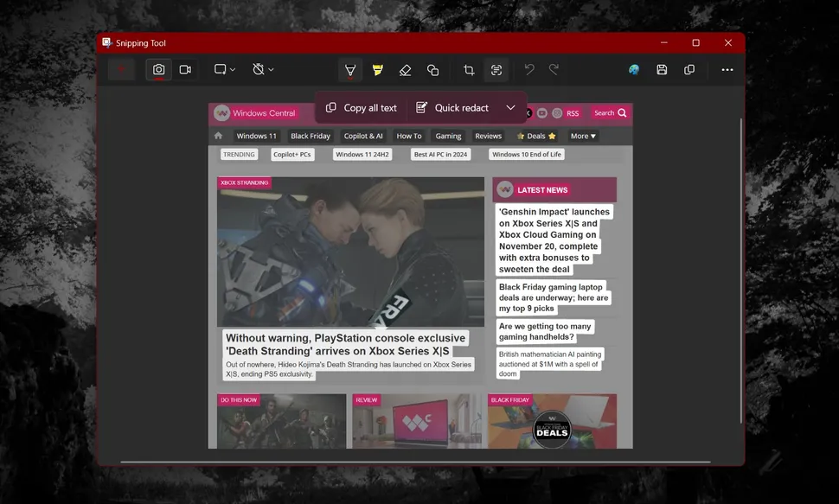The height and width of the screenshot is (504, 839).
Task: Activate the image crop tool
Action: click(469, 70)
